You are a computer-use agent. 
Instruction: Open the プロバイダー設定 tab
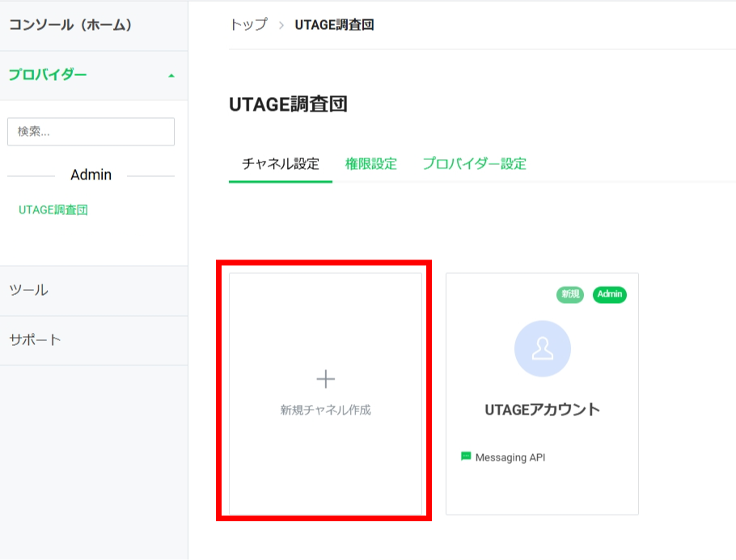[x=474, y=164]
